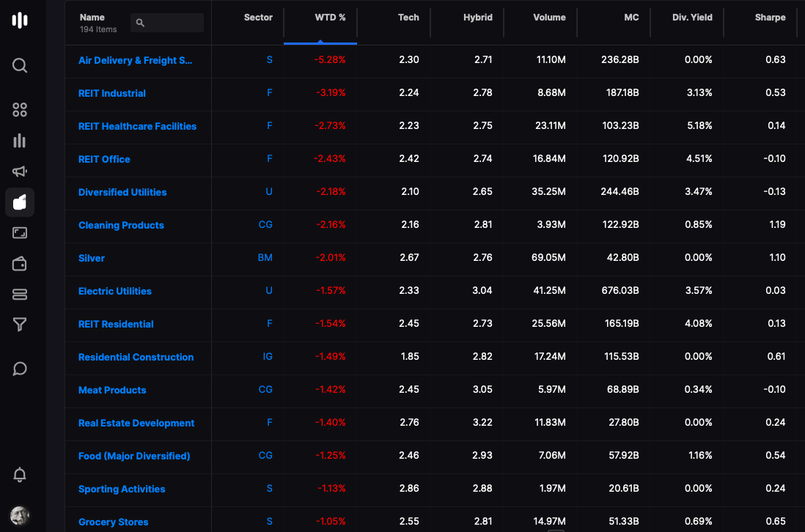Open the Cleaning Products link
Screen dimensions: 805x532
click(121, 225)
